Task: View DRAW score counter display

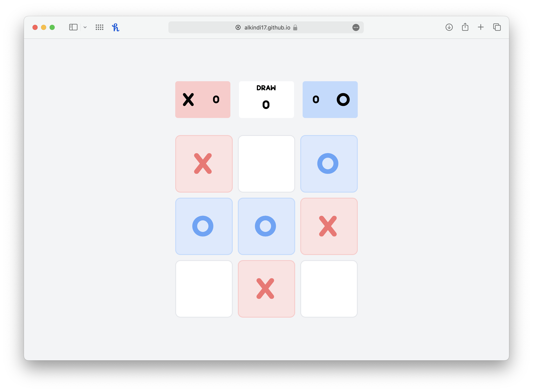Action: [266, 99]
